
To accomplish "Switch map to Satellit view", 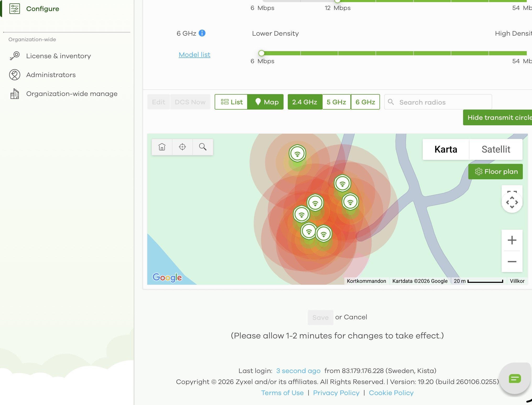I will click(496, 149).
